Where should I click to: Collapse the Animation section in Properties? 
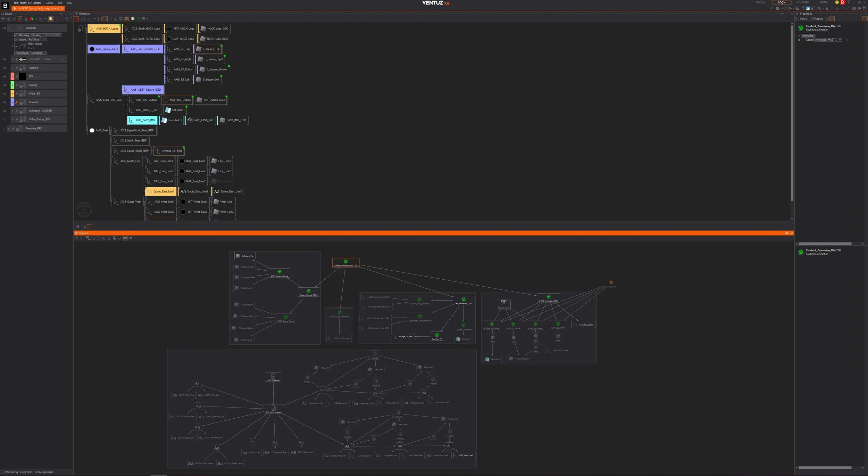point(799,36)
